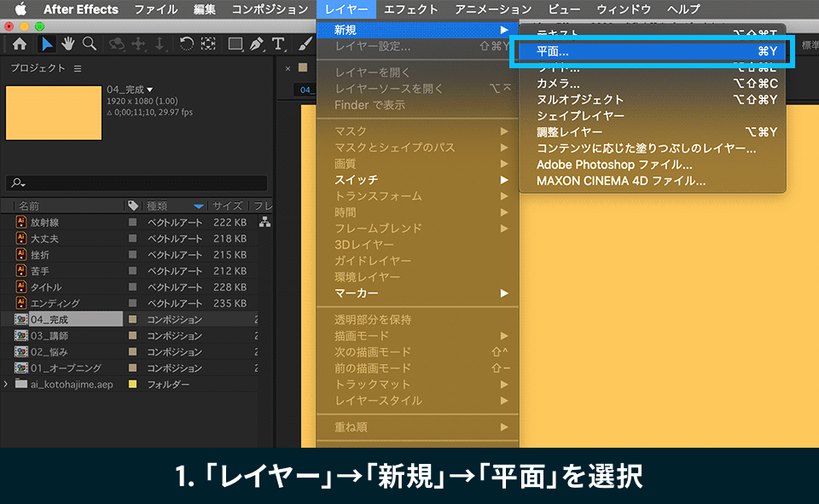Screen dimensions: 819x504
Task: Click the 種類 column sort arrow
Action: (x=199, y=206)
